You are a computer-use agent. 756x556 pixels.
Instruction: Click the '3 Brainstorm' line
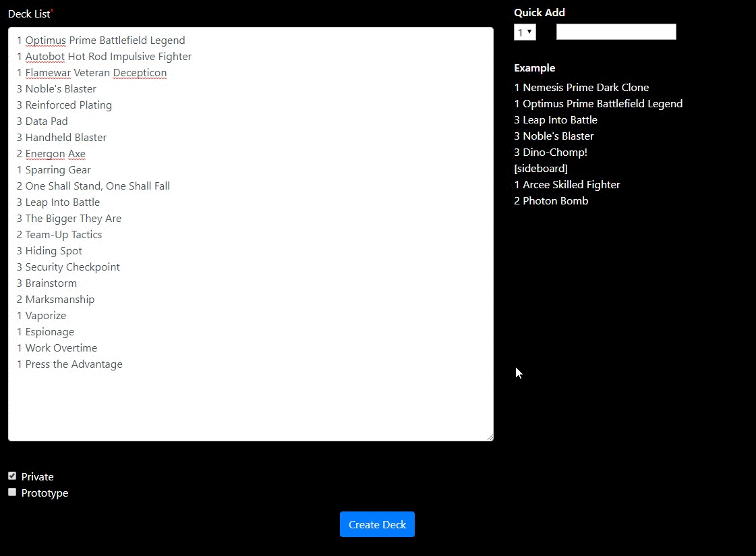pos(47,283)
